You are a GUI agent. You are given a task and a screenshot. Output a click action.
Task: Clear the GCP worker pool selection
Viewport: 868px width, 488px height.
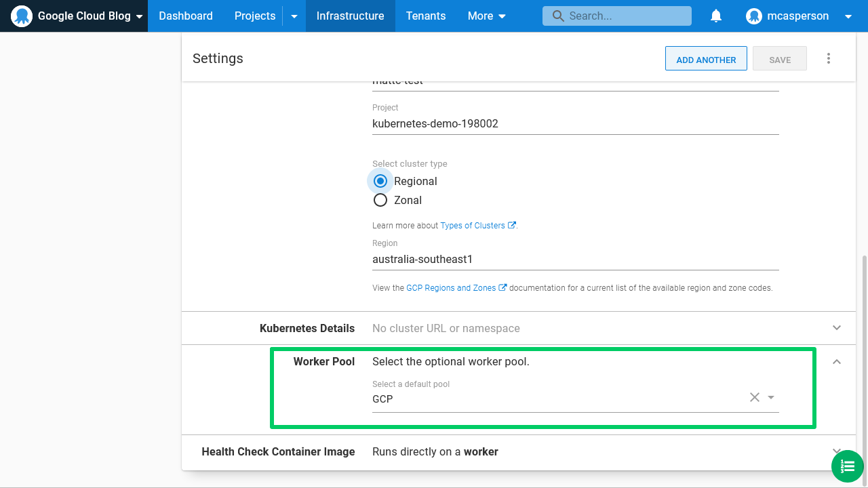click(x=754, y=397)
